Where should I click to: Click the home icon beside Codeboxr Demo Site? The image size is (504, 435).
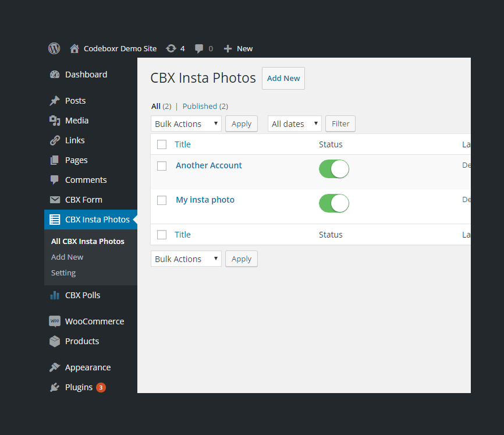74,48
